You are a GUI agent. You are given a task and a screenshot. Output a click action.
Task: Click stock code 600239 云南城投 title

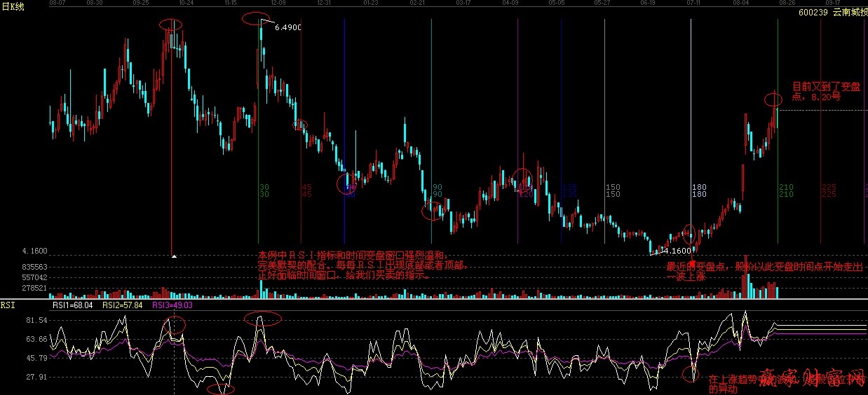click(x=832, y=13)
